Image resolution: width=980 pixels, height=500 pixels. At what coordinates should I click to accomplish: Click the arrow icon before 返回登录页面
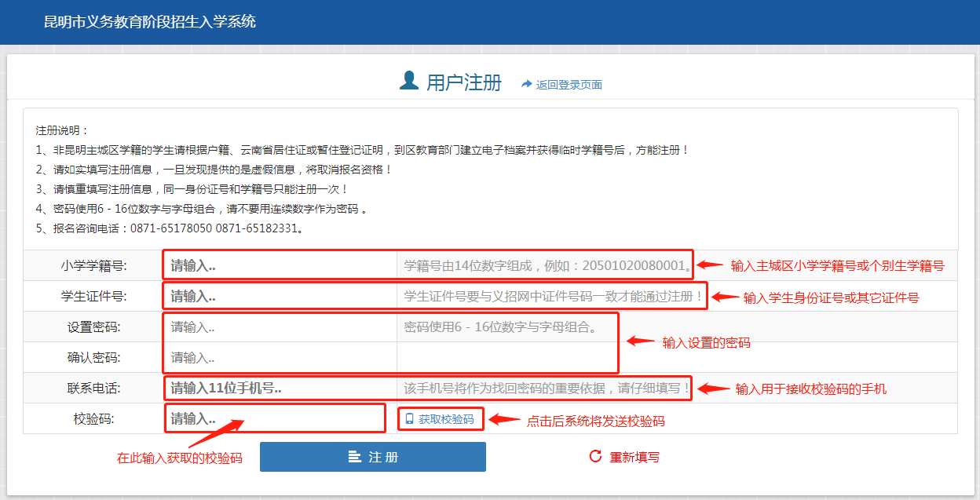click(x=527, y=84)
